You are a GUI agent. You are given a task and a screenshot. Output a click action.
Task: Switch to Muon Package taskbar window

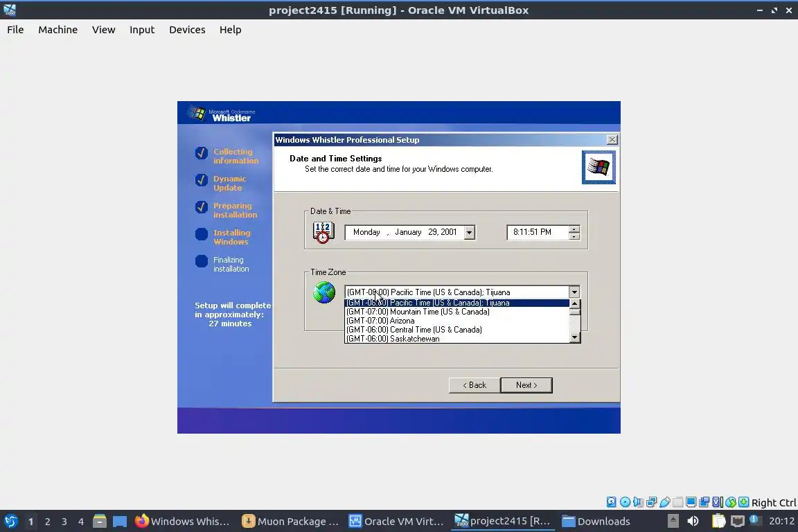pos(290,521)
